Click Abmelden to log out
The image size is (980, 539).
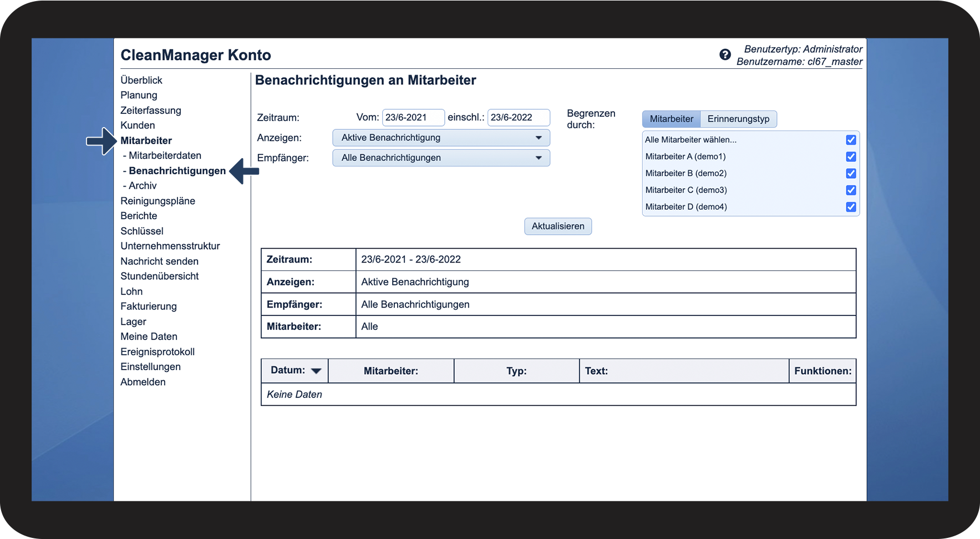click(x=143, y=382)
